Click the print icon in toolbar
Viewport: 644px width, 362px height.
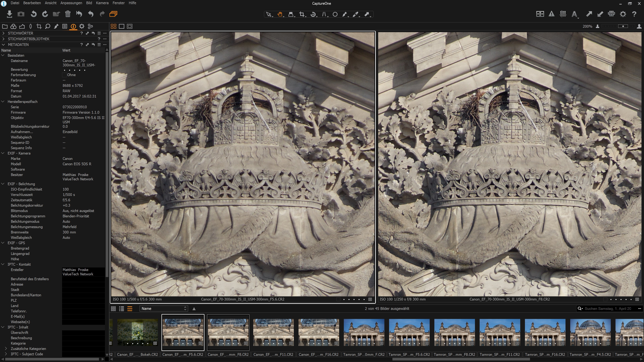pyautogui.click(x=611, y=14)
